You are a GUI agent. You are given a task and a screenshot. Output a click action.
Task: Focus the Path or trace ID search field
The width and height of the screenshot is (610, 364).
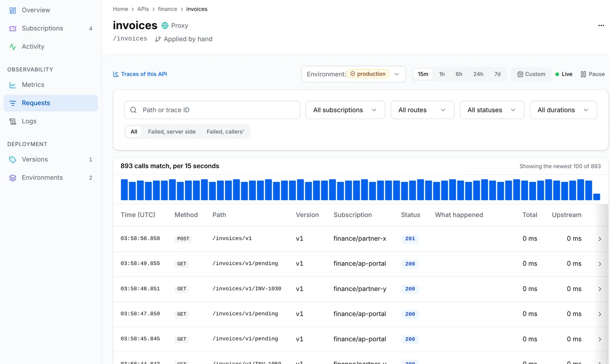click(x=212, y=110)
